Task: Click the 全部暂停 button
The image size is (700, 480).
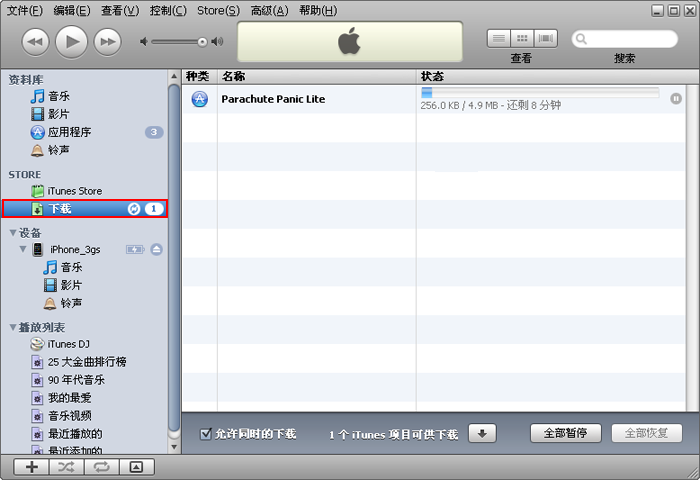Action: coord(565,434)
